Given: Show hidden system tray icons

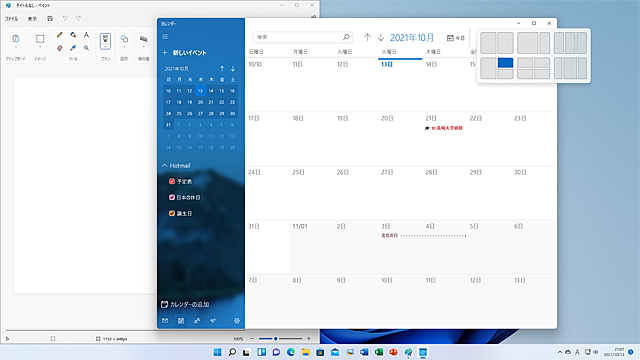Looking at the screenshot, I should tap(560, 352).
